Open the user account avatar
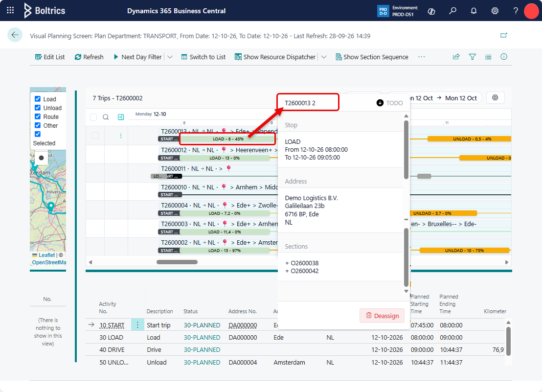This screenshot has height=392, width=542. 532,11
